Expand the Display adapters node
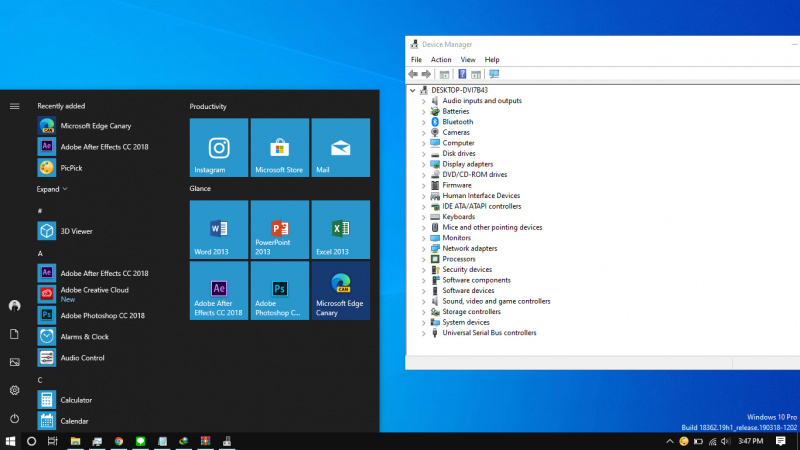Viewport: 800px width, 450px height. click(x=423, y=164)
